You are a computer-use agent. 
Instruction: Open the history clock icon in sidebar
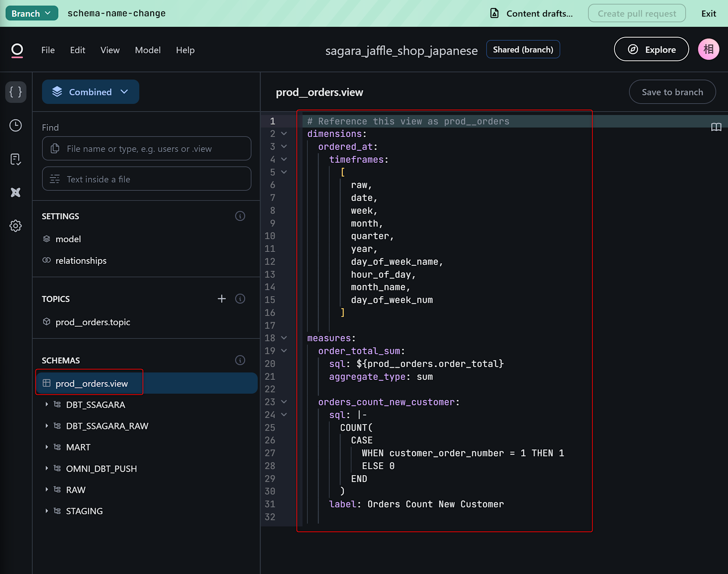(x=16, y=126)
